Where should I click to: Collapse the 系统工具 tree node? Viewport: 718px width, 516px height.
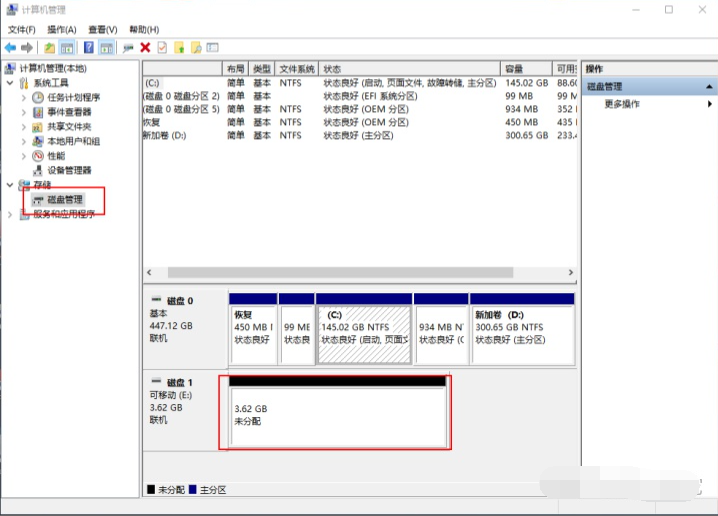tap(11, 83)
